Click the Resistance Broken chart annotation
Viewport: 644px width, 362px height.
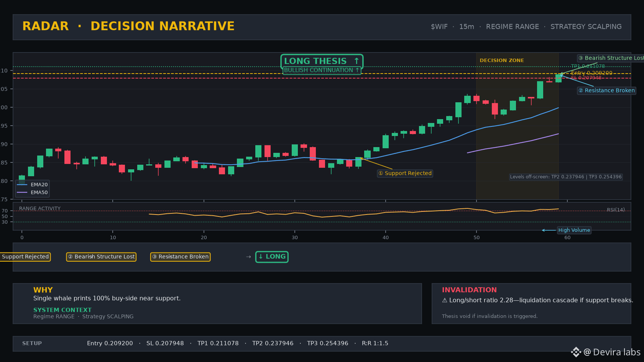point(606,90)
